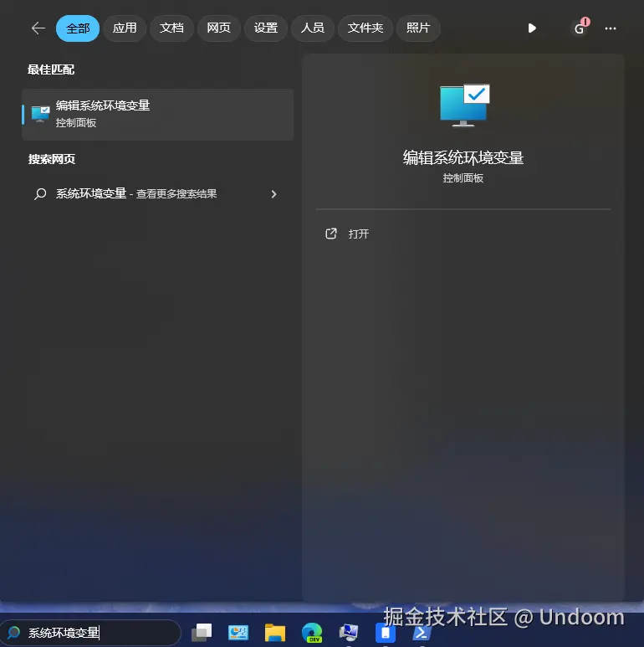Click 编辑系统环境变量 title in preview pane
Image resolution: width=644 pixels, height=647 pixels.
[x=463, y=158]
